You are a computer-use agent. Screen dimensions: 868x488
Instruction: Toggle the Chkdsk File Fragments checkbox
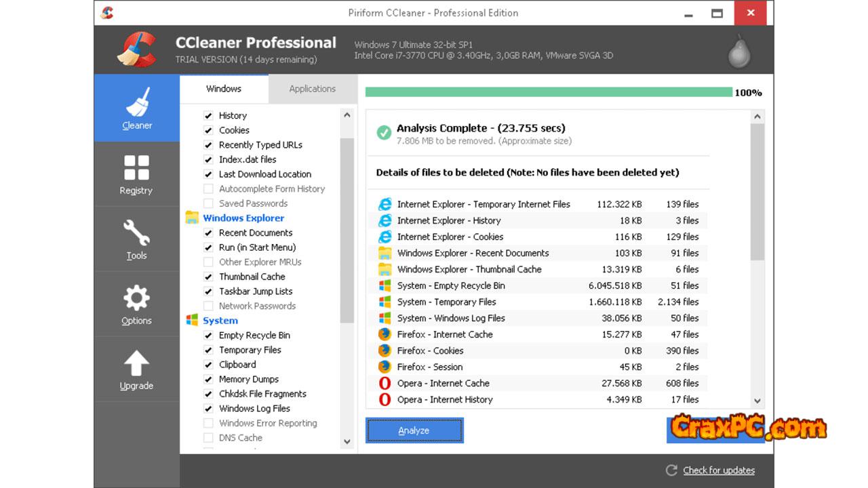[x=208, y=394]
